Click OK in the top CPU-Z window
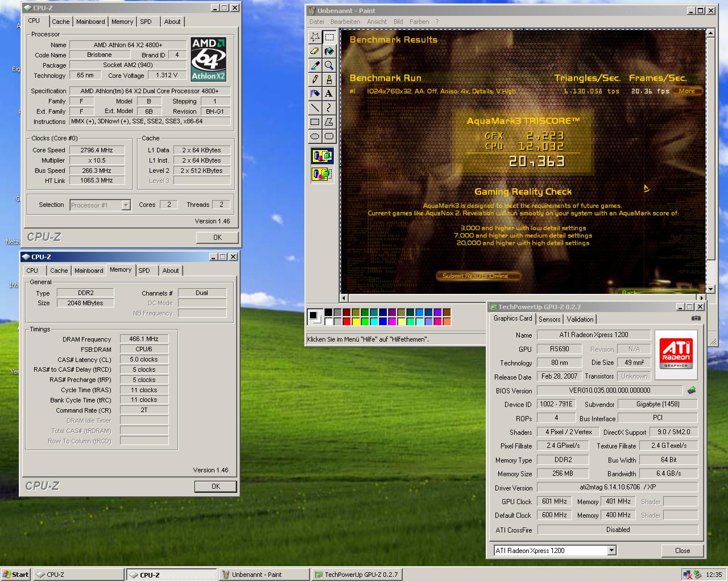This screenshot has width=728, height=582. [217, 237]
